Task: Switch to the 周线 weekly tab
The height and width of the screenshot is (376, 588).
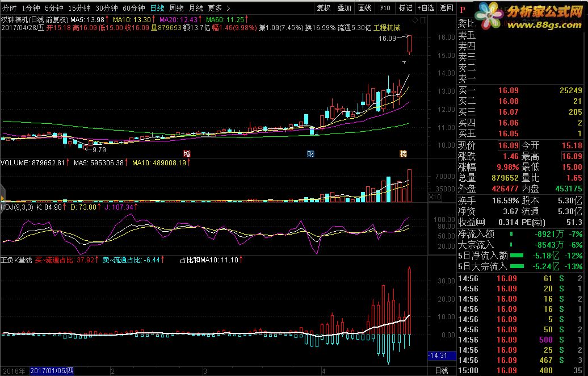Action: [177, 8]
